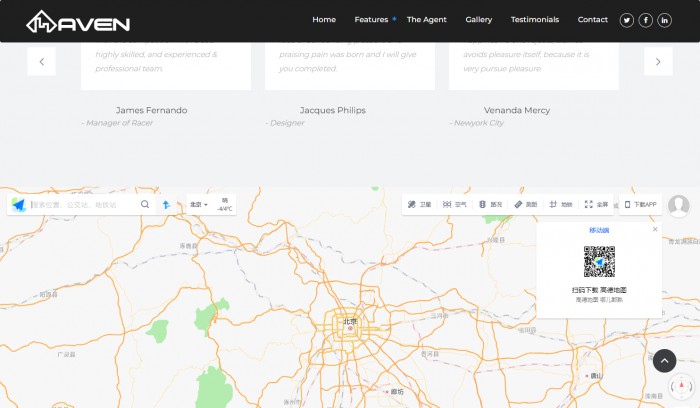Select Venanda Mercy testimonial name
700x408 pixels.
pos(517,110)
